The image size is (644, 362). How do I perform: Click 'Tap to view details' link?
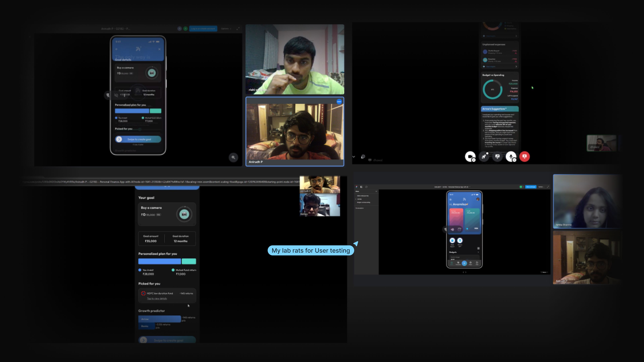pyautogui.click(x=157, y=298)
